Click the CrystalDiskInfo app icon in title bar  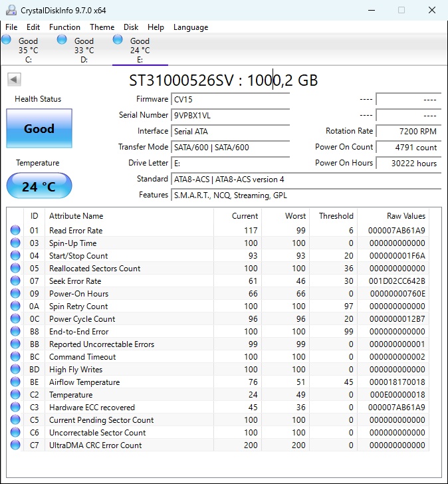pos(11,10)
